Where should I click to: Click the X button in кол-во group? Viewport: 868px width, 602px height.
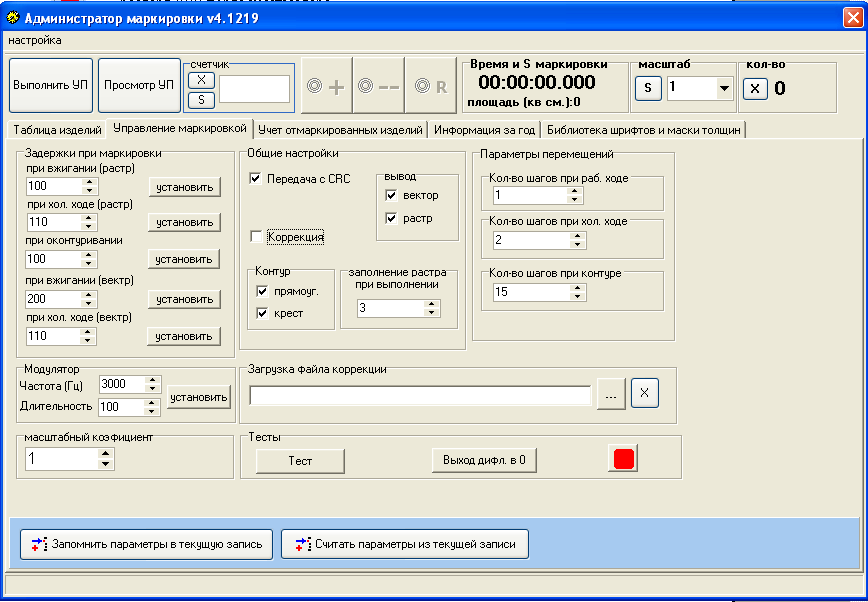click(755, 89)
